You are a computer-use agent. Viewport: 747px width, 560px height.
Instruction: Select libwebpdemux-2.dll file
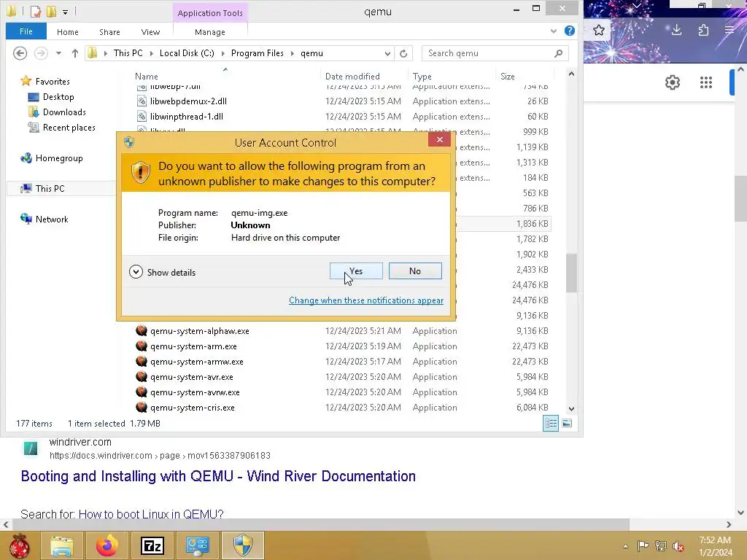pyautogui.click(x=188, y=101)
